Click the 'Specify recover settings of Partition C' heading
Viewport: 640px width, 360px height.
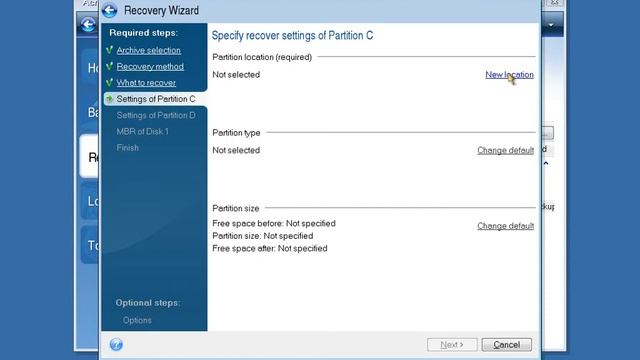pos(292,36)
